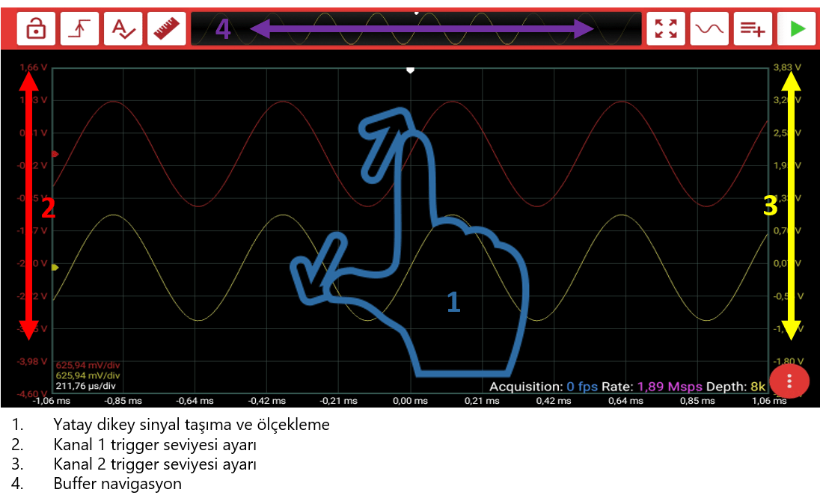Open the red three-dot menu button
820x504 pixels.
[789, 381]
